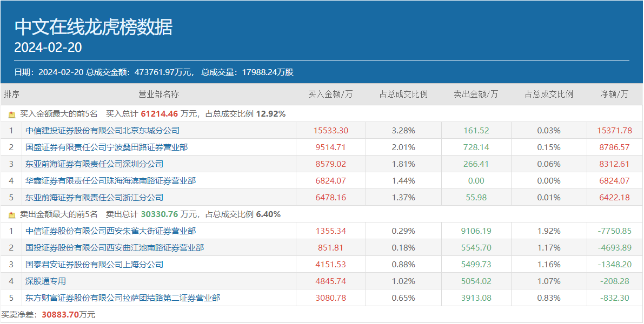This screenshot has width=644, height=324.
Task: Open 中信建投证券股份有限公司北京东城分公司 link
Action: coord(102,131)
